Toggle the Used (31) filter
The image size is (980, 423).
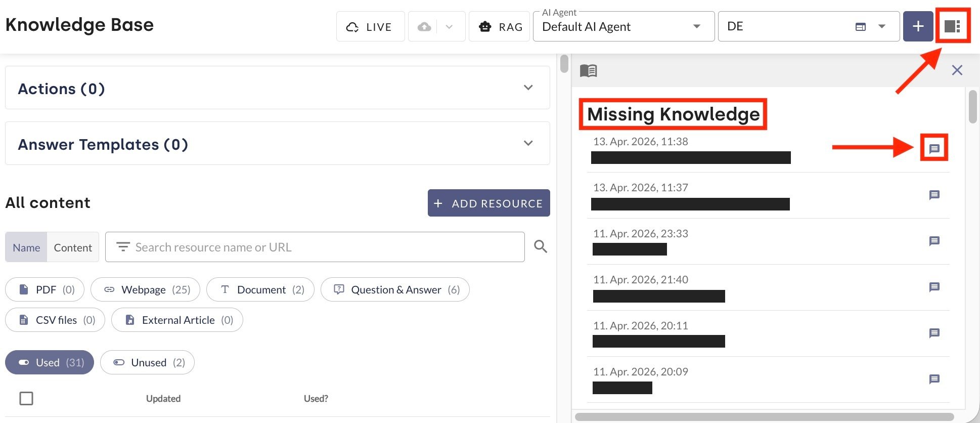tap(50, 362)
